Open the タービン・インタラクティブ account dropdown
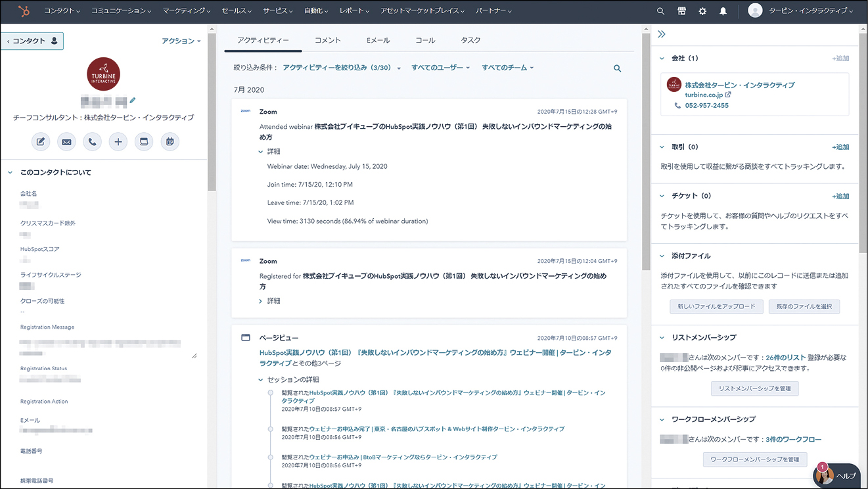This screenshot has width=868, height=489. 811,11
